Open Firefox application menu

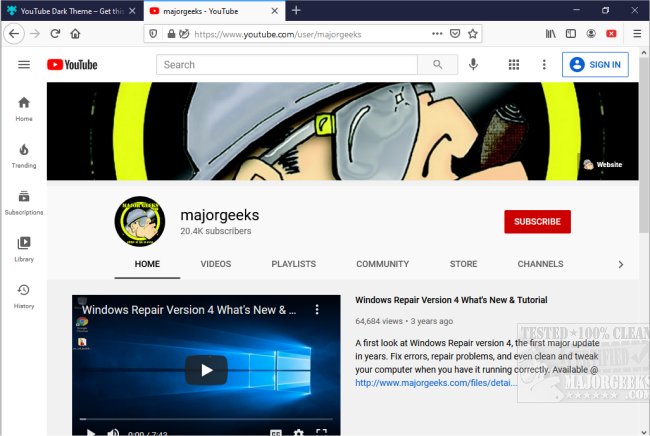(638, 34)
